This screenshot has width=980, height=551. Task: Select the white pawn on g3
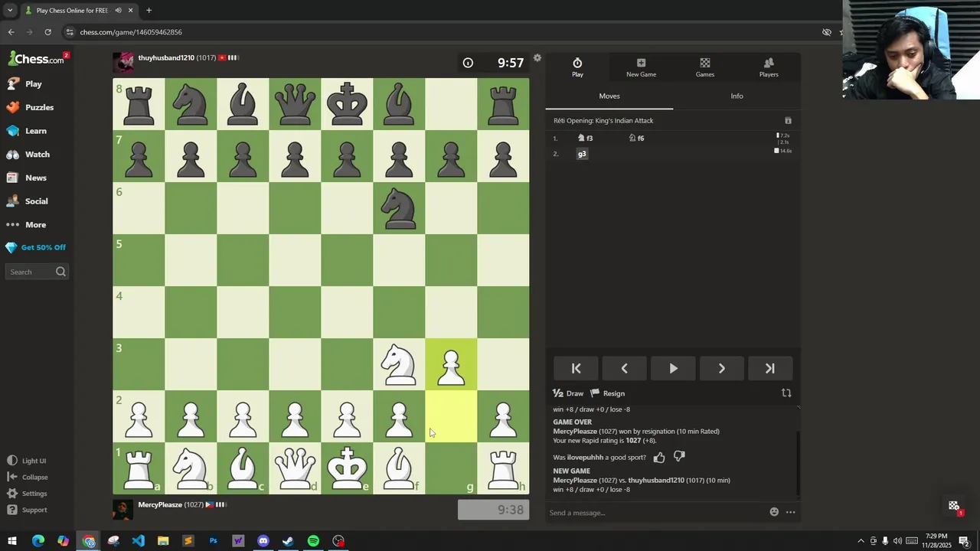click(451, 364)
